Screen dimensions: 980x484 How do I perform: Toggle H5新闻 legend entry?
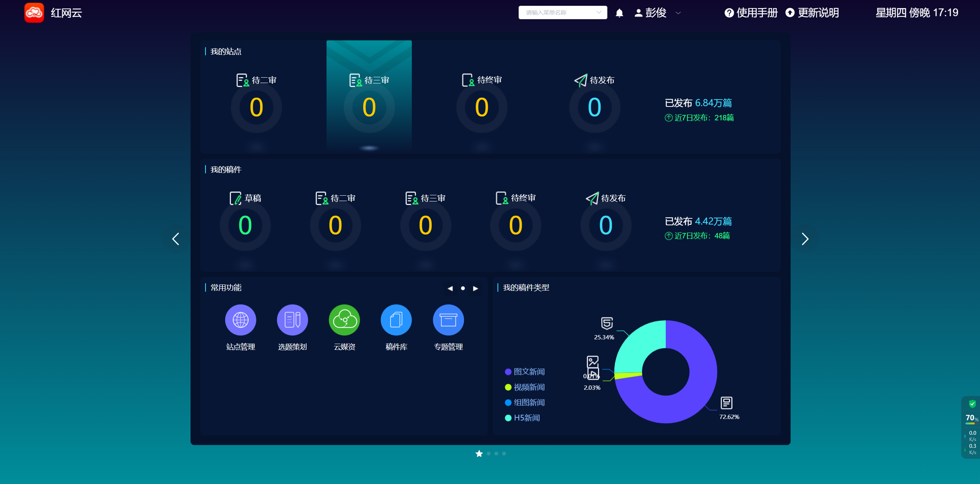pyautogui.click(x=522, y=418)
